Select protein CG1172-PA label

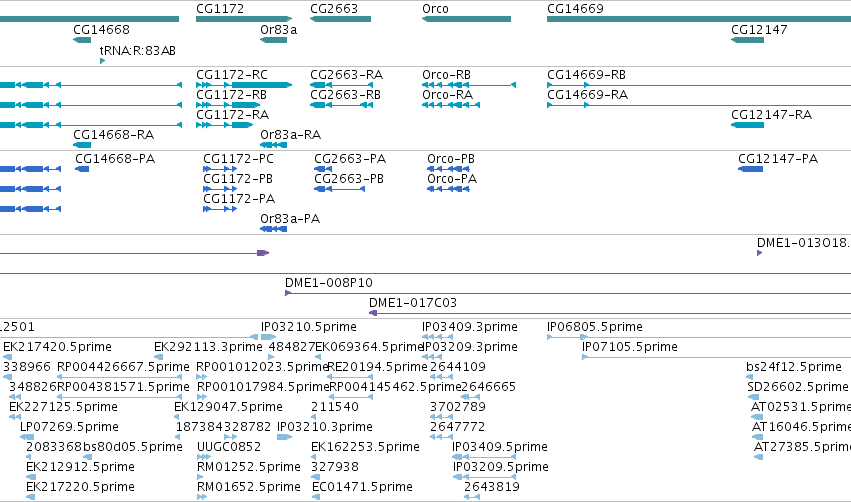239,199
